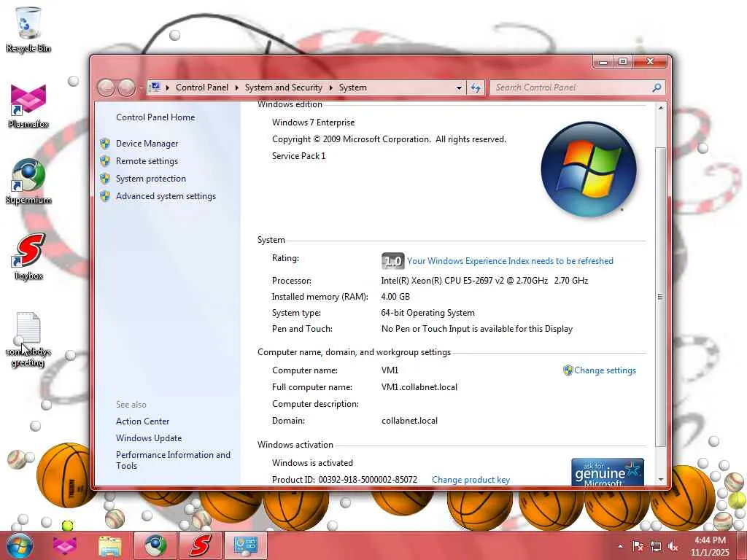Click the Forward navigation button
Screen dimensions: 747x560
click(x=126, y=87)
